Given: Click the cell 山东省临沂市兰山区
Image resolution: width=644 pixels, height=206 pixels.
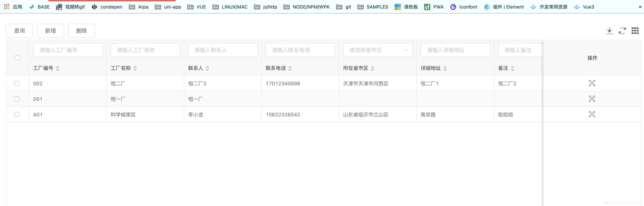Looking at the screenshot, I should pyautogui.click(x=366, y=115).
